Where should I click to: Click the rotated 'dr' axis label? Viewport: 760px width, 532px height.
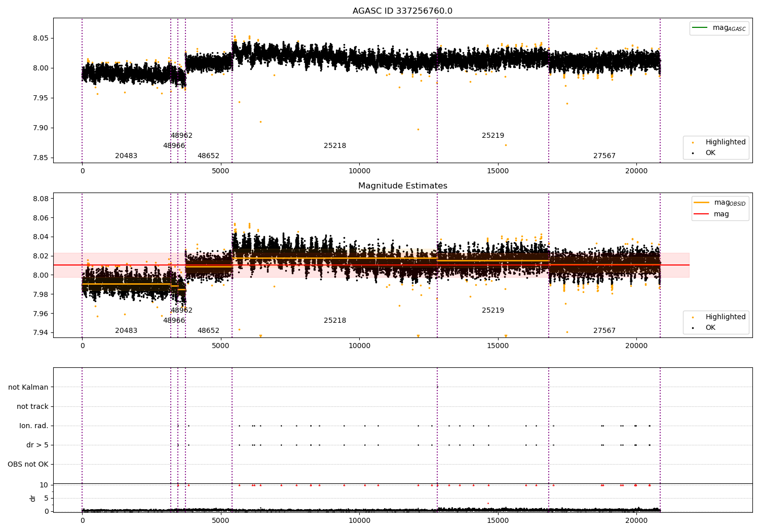click(33, 498)
